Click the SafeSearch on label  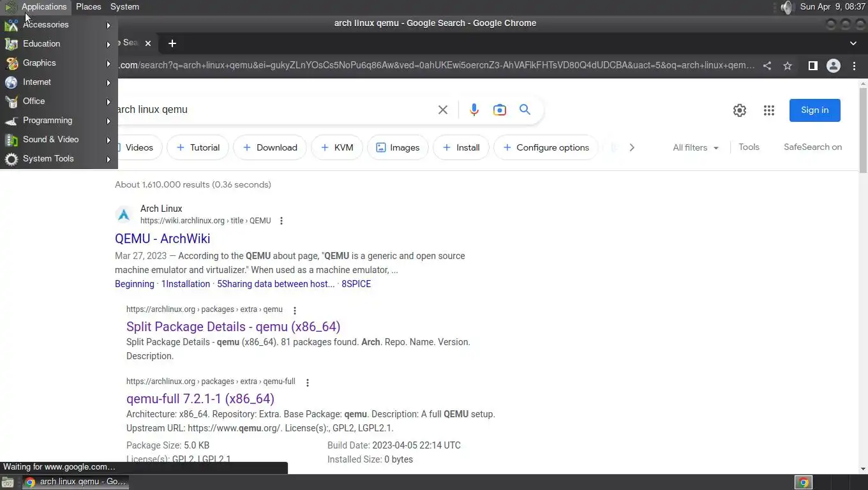click(x=812, y=147)
